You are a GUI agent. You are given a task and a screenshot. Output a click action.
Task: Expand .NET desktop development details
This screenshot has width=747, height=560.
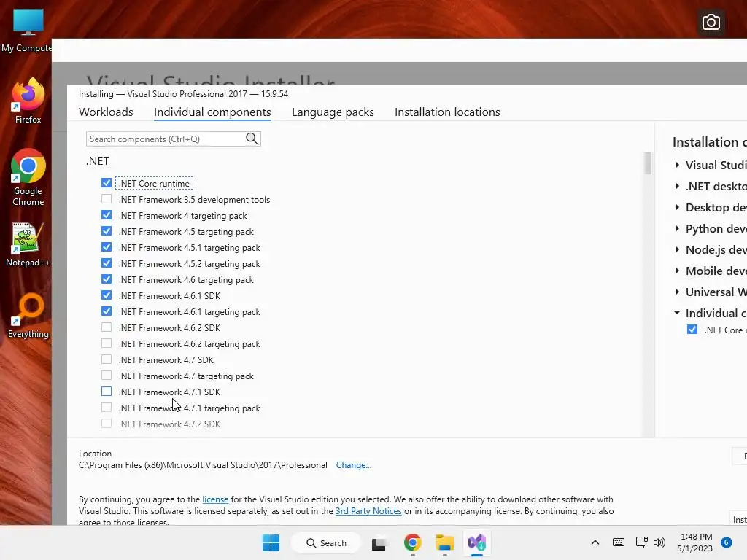[x=678, y=186]
